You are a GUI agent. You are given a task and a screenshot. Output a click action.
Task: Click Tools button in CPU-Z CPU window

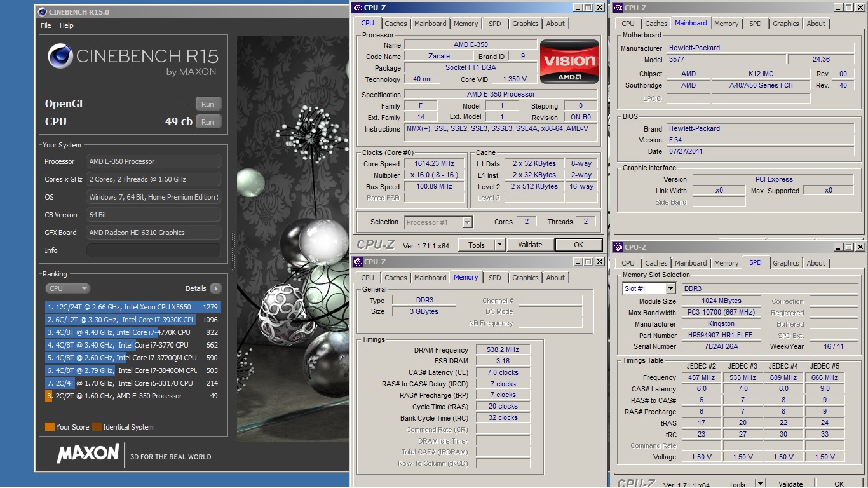click(x=477, y=245)
